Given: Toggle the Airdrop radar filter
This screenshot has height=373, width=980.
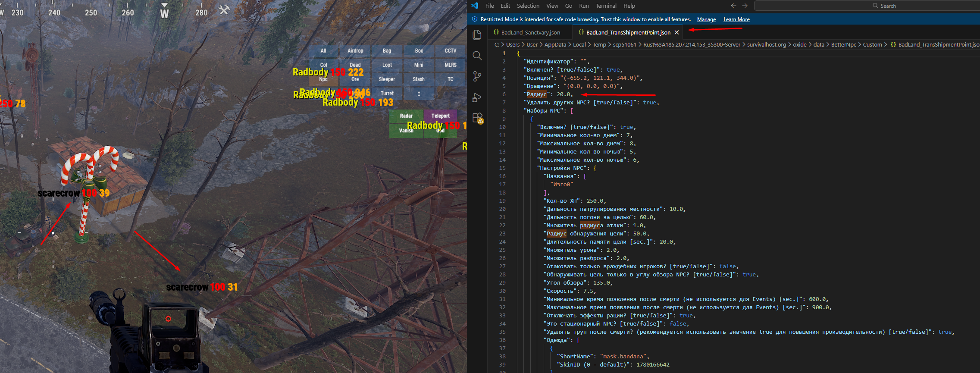Looking at the screenshot, I should (x=355, y=51).
